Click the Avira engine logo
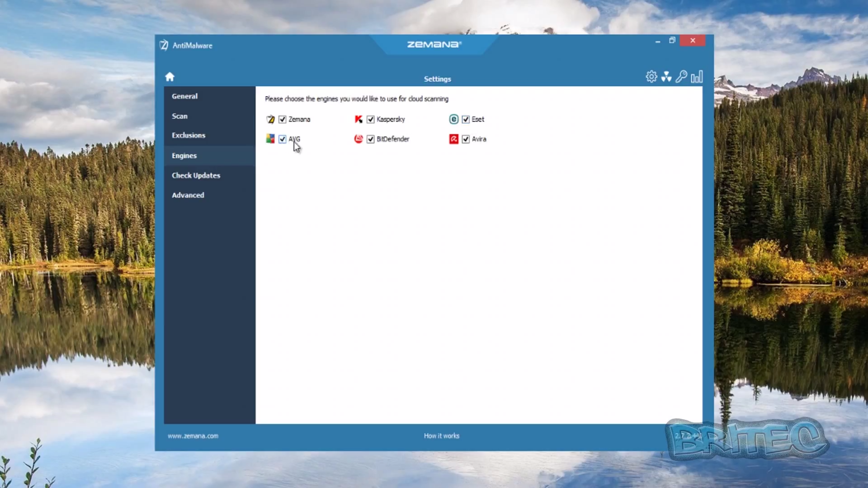This screenshot has height=488, width=868. tap(453, 139)
